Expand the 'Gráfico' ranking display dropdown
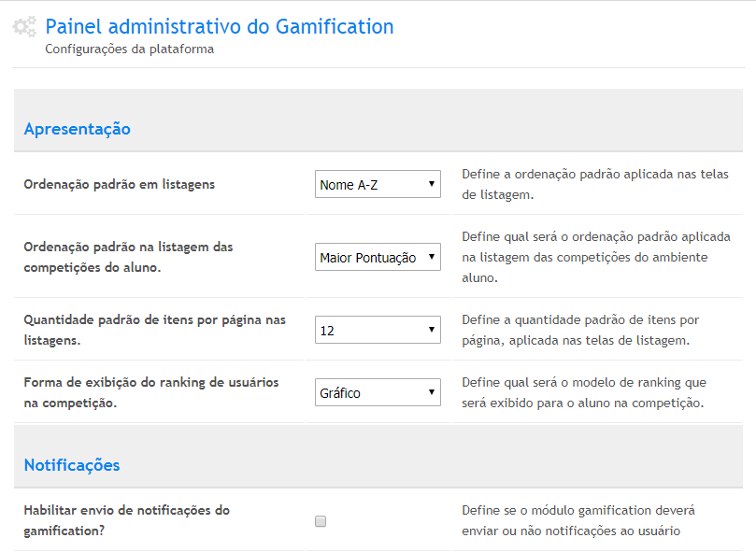The image size is (756, 552). click(378, 393)
